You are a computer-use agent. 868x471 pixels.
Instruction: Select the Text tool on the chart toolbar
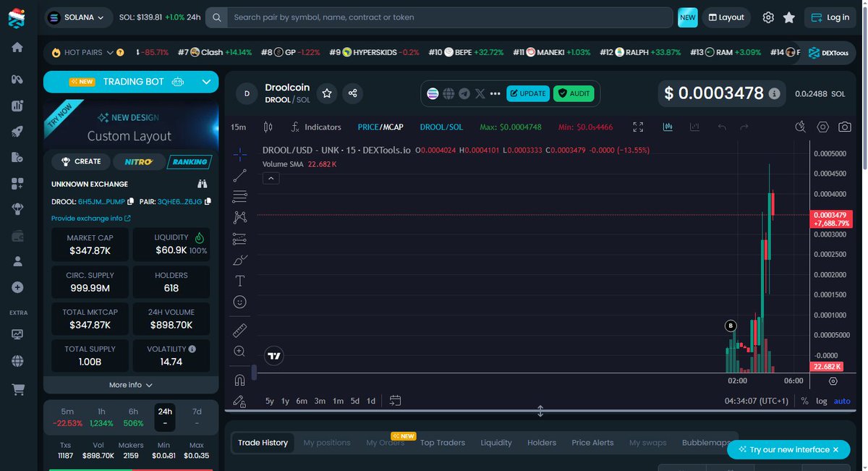click(239, 280)
